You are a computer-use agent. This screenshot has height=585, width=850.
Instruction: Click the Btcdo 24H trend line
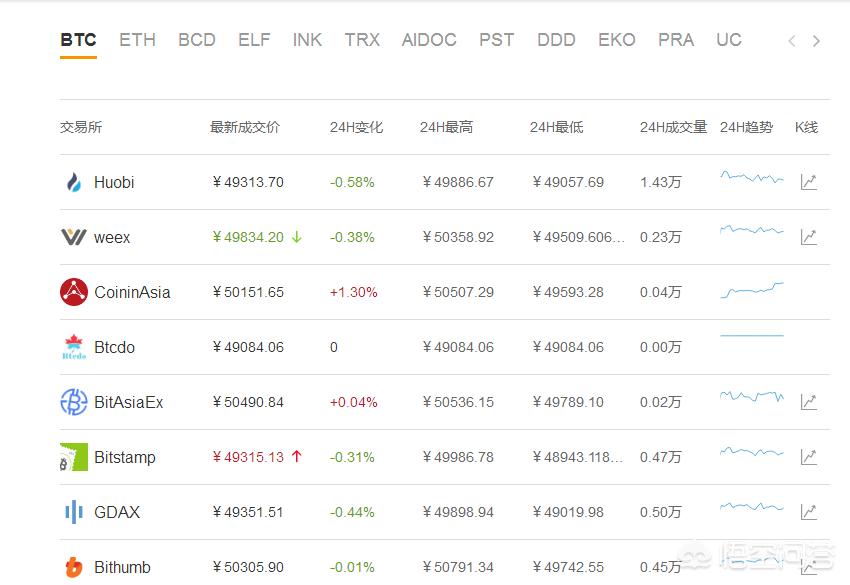751,336
